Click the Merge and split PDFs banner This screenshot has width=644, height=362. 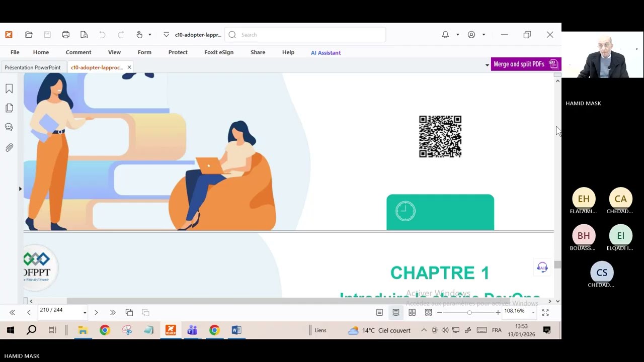[526, 64]
